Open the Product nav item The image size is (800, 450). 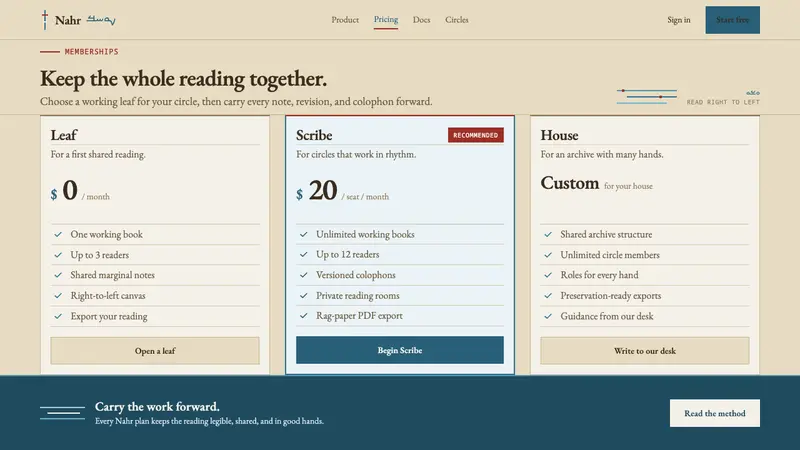pos(345,20)
